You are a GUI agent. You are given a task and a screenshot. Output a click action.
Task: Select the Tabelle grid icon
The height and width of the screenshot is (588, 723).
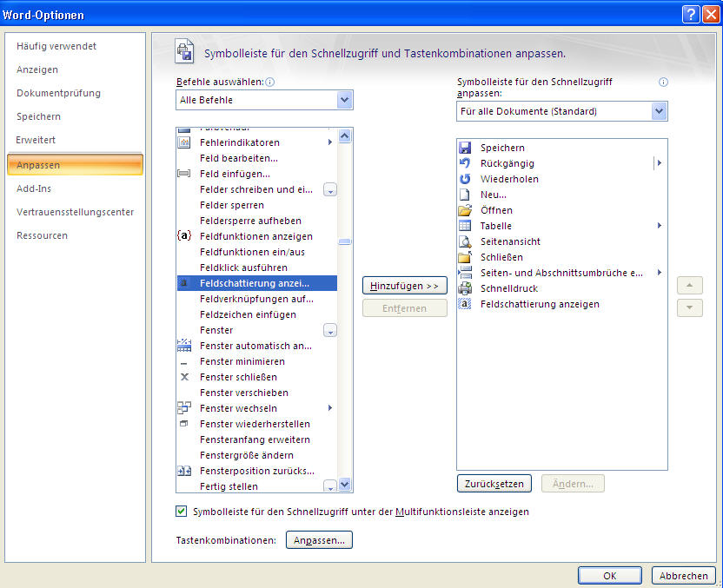click(x=464, y=226)
